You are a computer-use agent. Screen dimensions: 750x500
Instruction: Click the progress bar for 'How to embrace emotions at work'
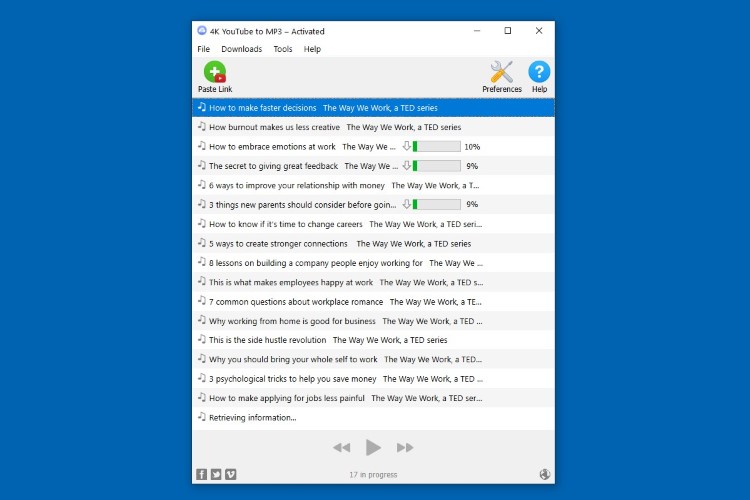pos(436,147)
